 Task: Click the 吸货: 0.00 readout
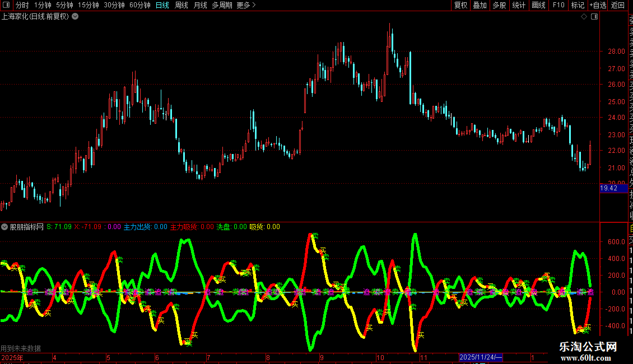tap(265, 227)
